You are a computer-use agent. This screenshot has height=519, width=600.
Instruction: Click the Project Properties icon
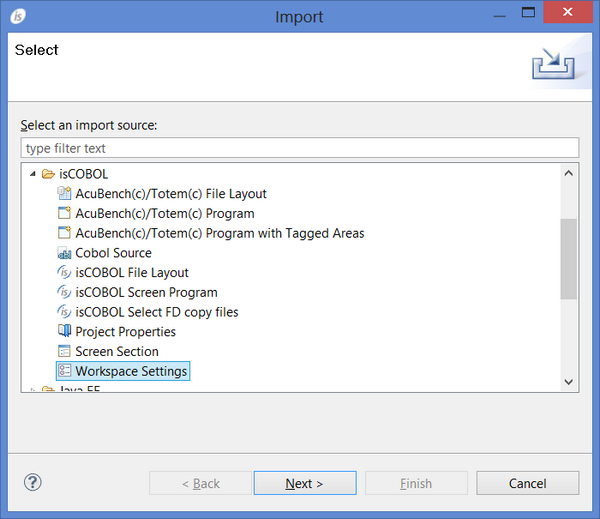(65, 332)
